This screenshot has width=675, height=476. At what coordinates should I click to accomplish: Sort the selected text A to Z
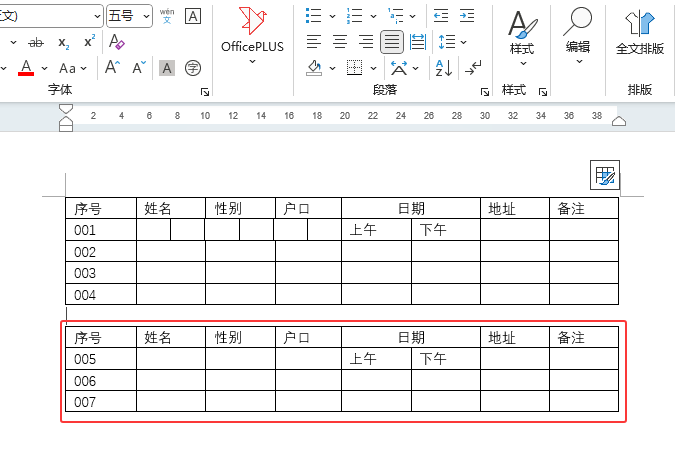[444, 68]
